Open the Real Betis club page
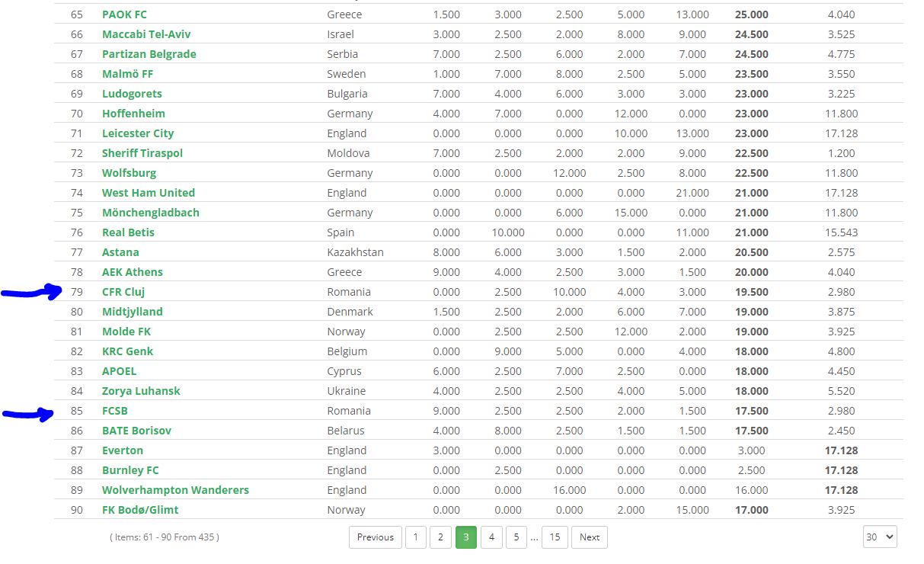924x564 pixels. pos(128,232)
